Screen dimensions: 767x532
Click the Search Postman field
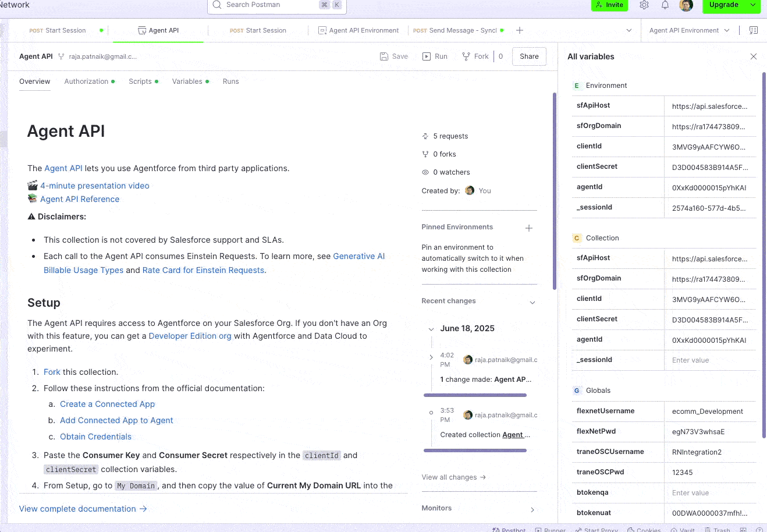[277, 5]
